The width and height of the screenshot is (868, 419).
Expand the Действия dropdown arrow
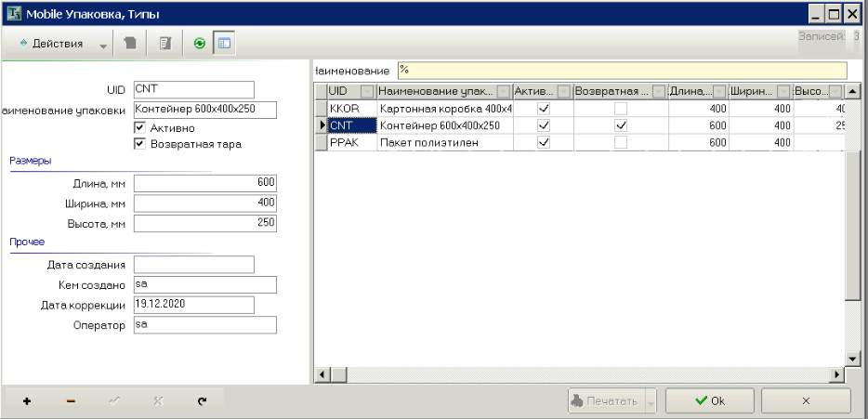click(103, 46)
